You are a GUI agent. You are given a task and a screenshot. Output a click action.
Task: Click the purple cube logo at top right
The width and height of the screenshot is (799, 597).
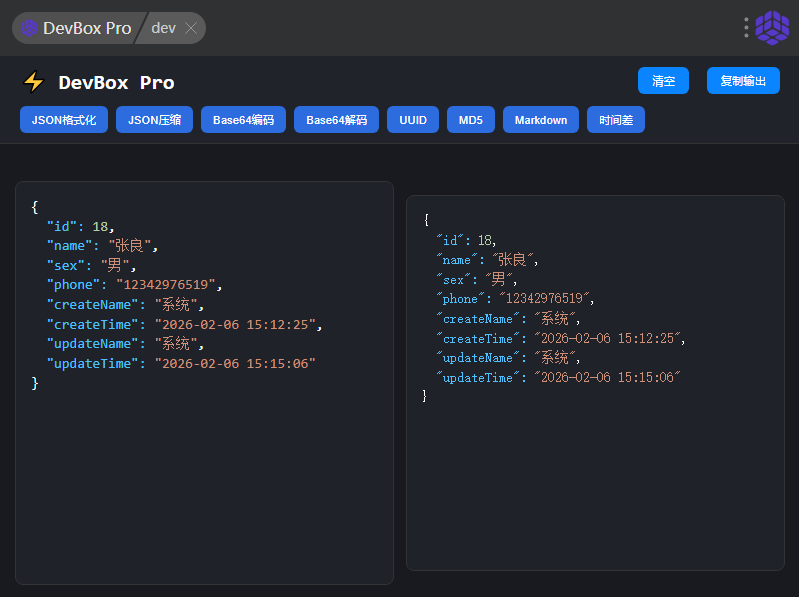(x=772, y=28)
